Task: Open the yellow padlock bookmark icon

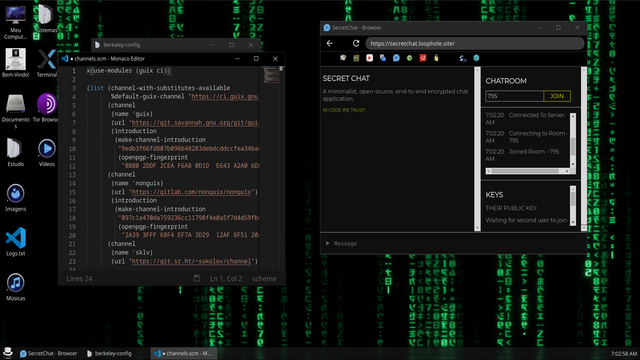Action: 436,58
